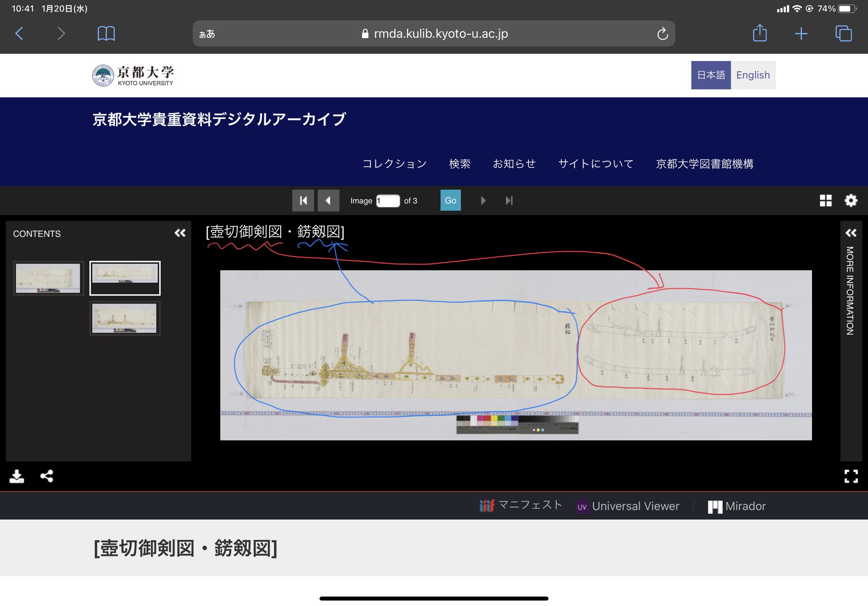Switch language to English
Image resolution: width=868 pixels, height=606 pixels.
753,75
